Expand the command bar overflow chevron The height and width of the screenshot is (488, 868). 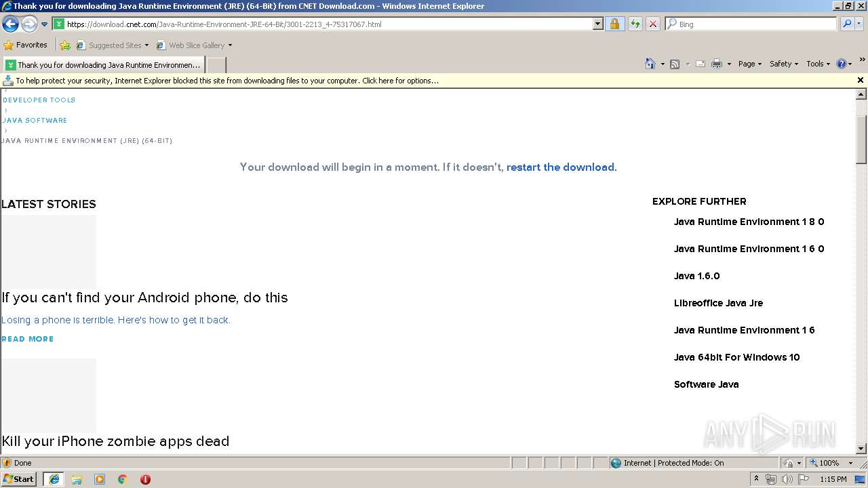coord(863,61)
